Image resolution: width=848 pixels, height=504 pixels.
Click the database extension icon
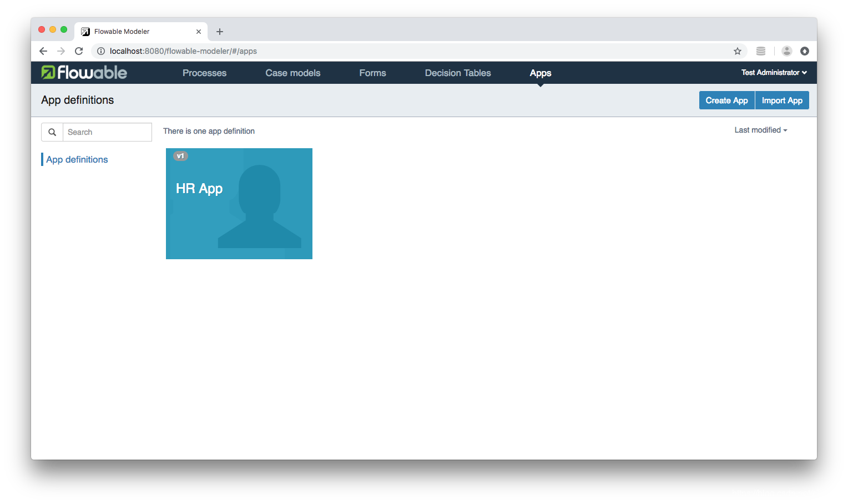tap(761, 51)
